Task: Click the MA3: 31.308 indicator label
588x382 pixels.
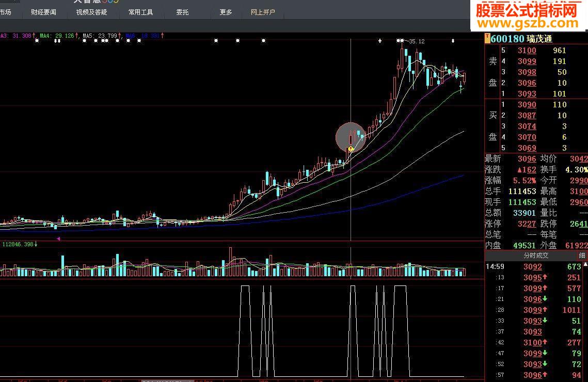Action: (17, 36)
